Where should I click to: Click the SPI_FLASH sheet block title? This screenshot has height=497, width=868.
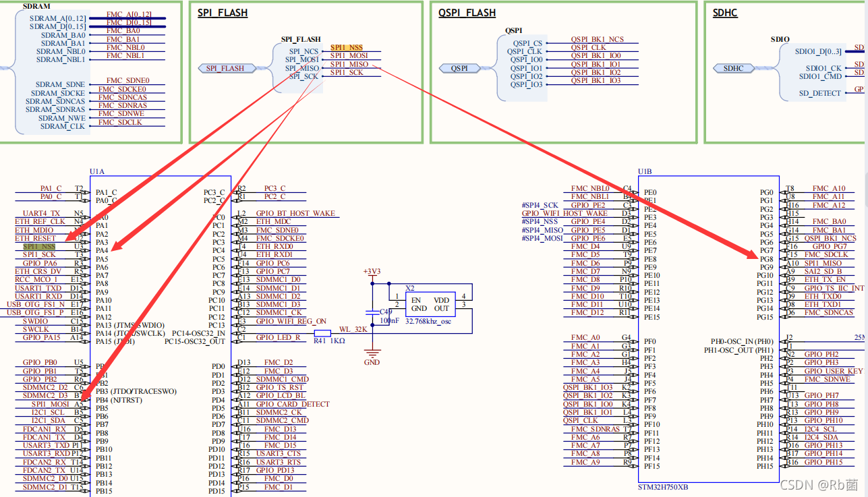(x=222, y=12)
